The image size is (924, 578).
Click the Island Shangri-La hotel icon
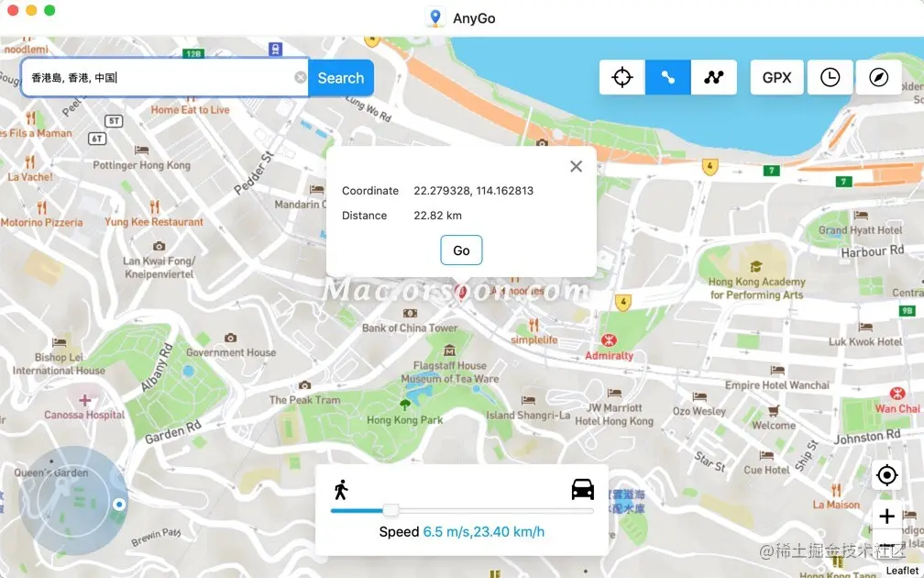tap(529, 400)
